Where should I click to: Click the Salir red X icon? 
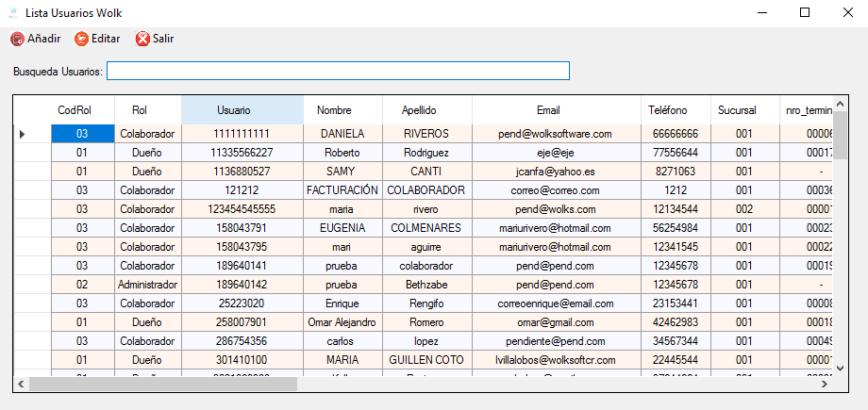click(142, 40)
